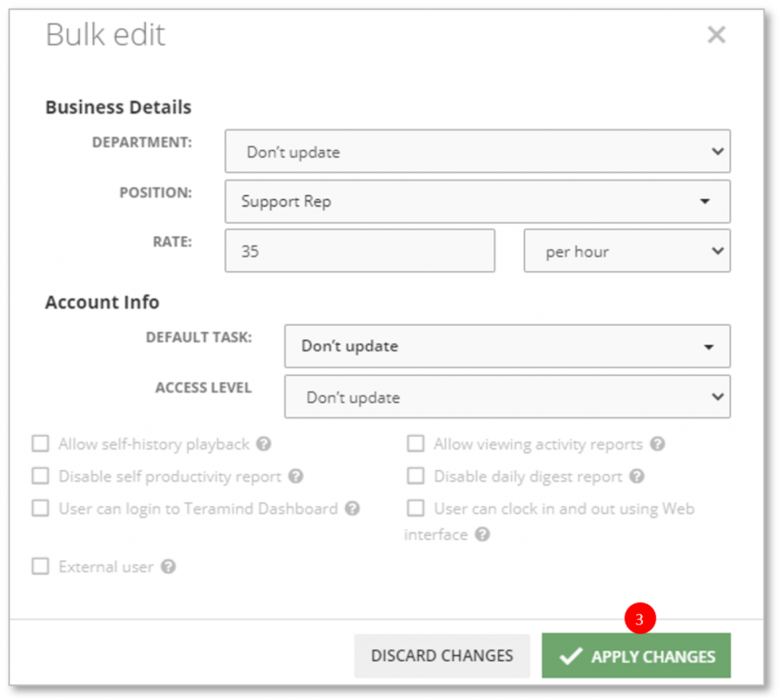Screen dimensions: 780x700
Task: Enable the Allow self-history playback checkbox
Action: (x=40, y=443)
